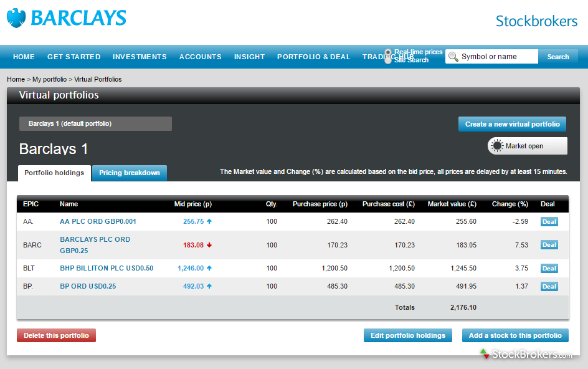Image resolution: width=588 pixels, height=369 pixels.
Task: Click the Stockbrokers header text
Action: [x=536, y=21]
